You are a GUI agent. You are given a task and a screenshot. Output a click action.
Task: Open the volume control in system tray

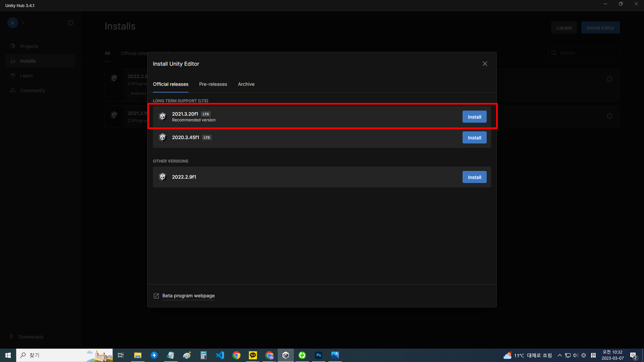pyautogui.click(x=576, y=355)
